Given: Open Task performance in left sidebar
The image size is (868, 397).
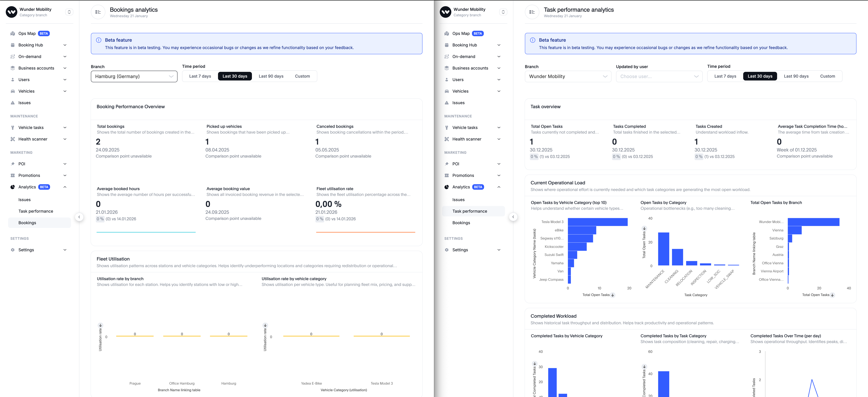Looking at the screenshot, I should click(x=36, y=211).
